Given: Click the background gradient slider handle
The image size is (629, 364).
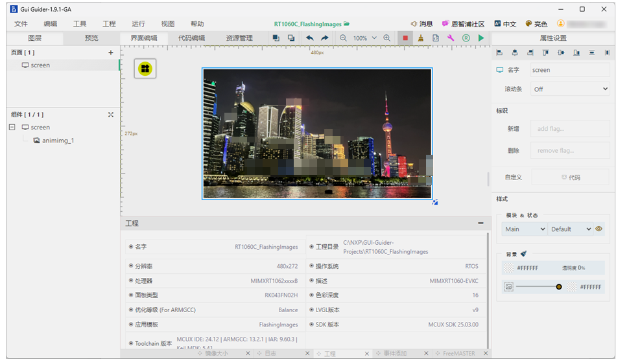Looking at the screenshot, I should (x=559, y=286).
